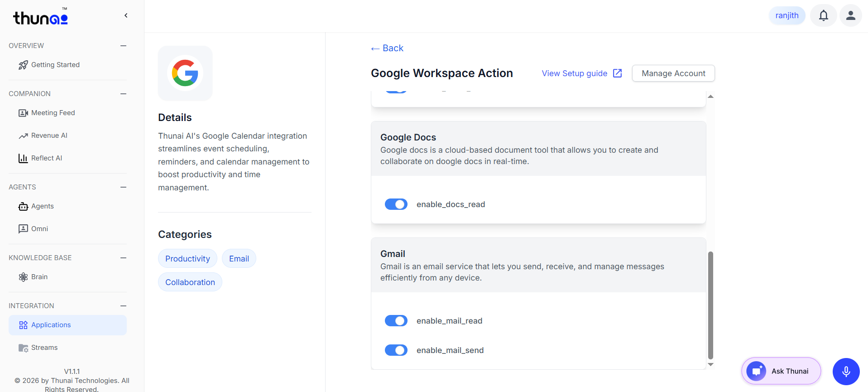This screenshot has height=392, width=868.
Task: Click the Thunai logo
Action: pos(40,17)
